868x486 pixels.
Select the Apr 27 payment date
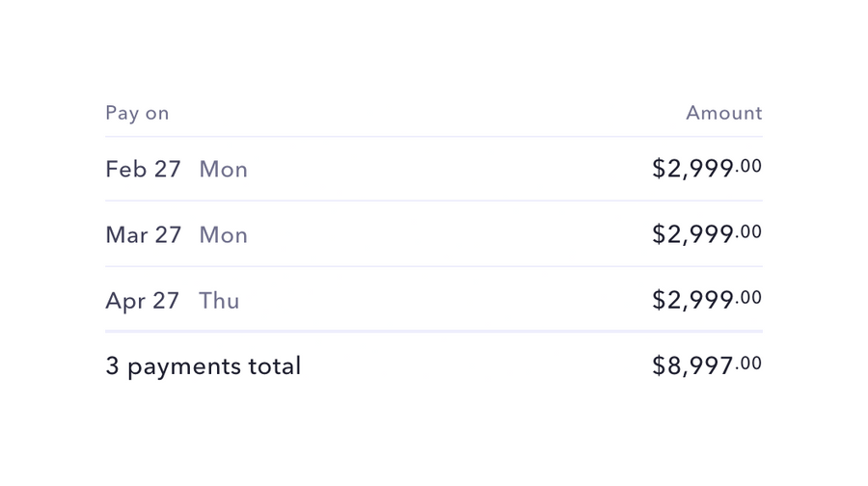(142, 300)
